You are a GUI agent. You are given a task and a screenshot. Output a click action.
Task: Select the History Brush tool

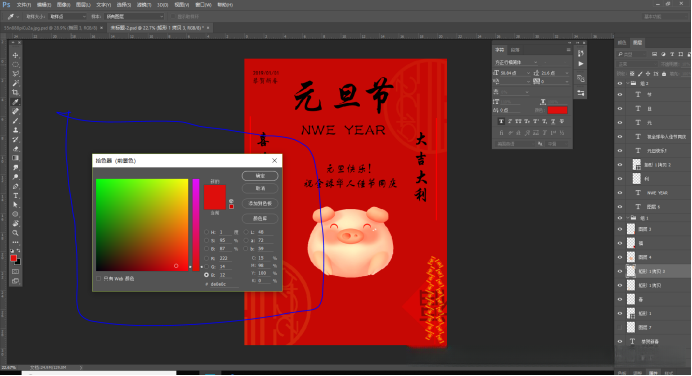coord(15,139)
